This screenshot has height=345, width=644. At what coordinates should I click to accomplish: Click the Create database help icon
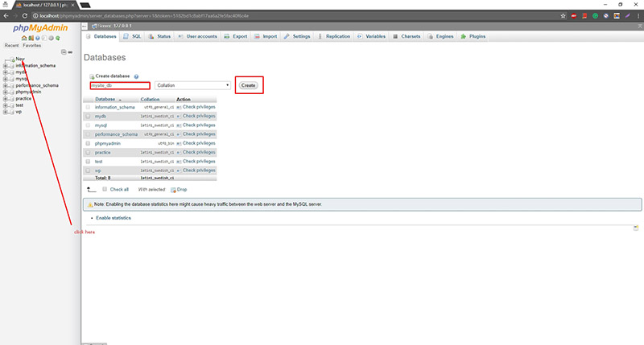[136, 76]
